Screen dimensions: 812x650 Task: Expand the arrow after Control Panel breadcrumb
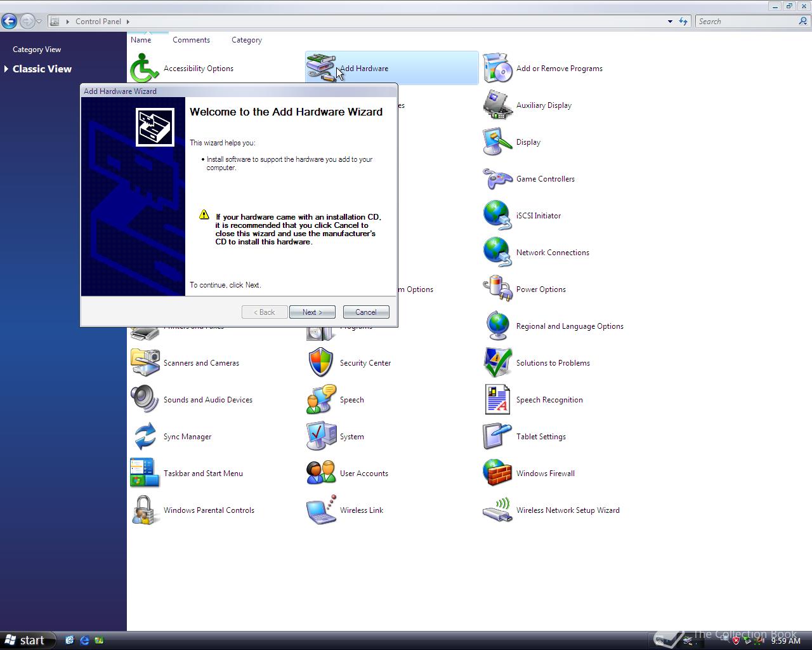pyautogui.click(x=128, y=22)
